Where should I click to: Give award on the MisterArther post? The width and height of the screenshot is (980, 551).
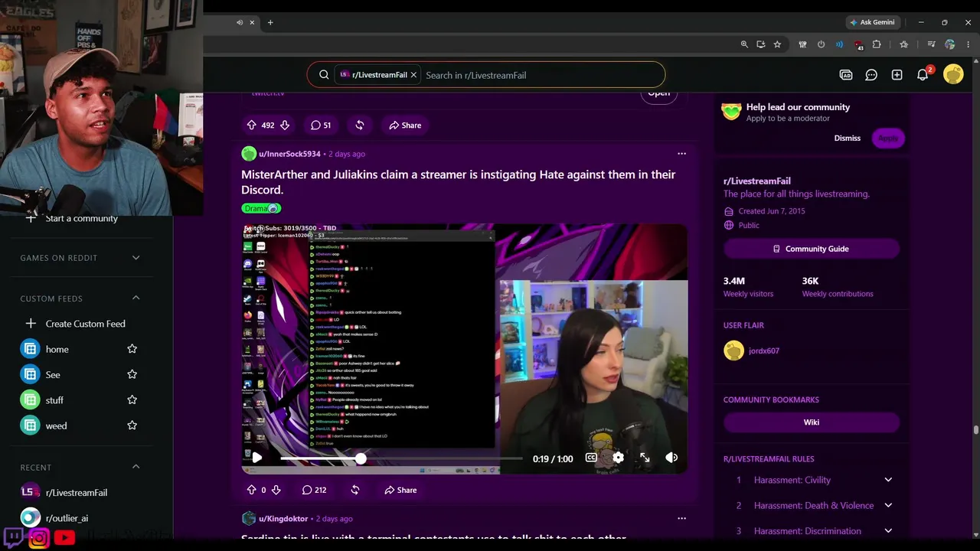[x=354, y=490]
